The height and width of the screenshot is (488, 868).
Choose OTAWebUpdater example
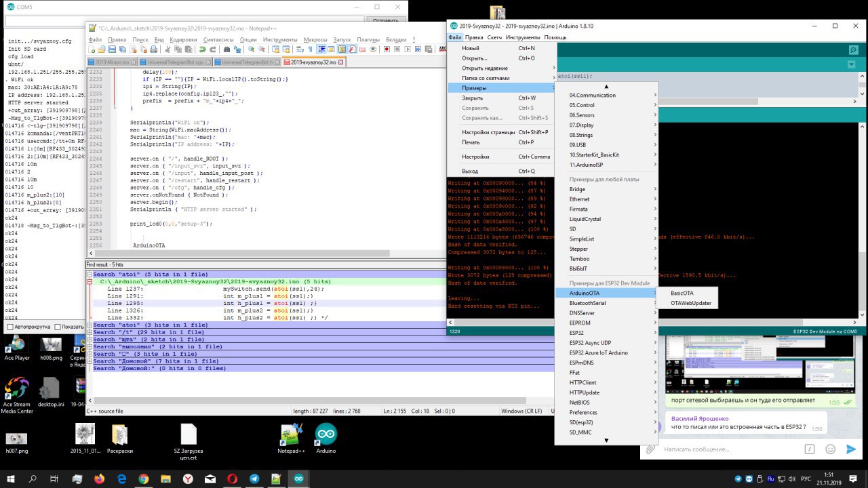[690, 303]
